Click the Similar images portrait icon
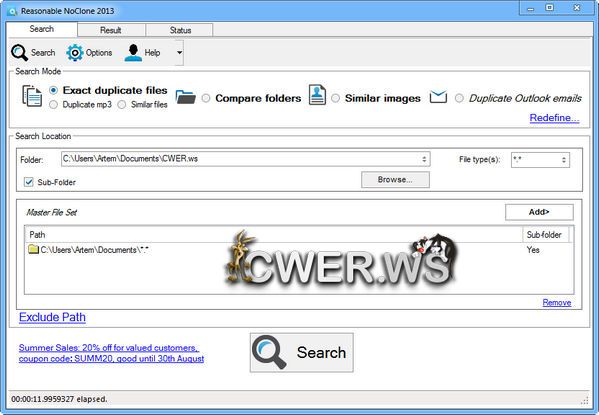 click(317, 95)
